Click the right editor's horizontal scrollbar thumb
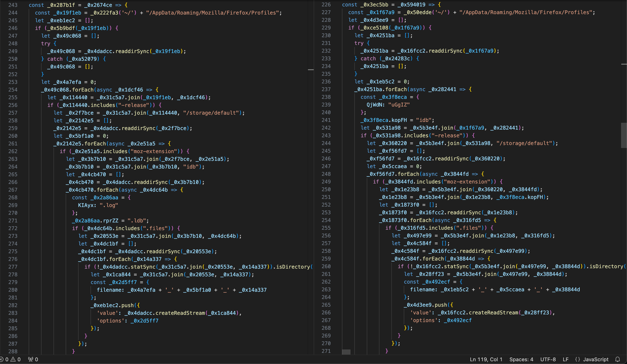 [x=346, y=352]
